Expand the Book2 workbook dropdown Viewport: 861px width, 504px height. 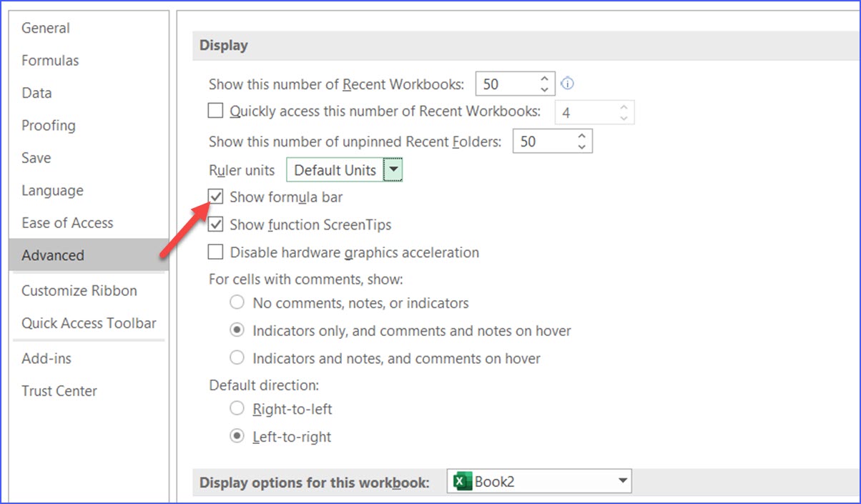622,481
